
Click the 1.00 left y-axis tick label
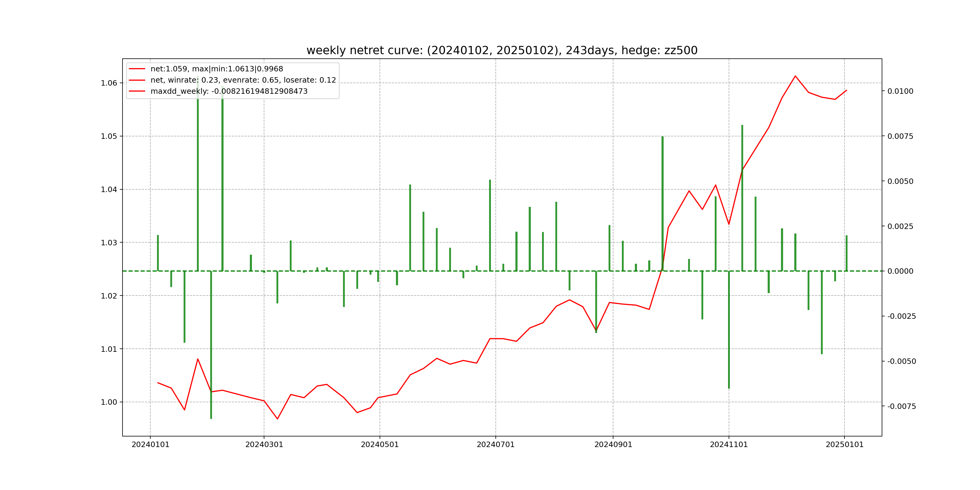[x=109, y=402]
